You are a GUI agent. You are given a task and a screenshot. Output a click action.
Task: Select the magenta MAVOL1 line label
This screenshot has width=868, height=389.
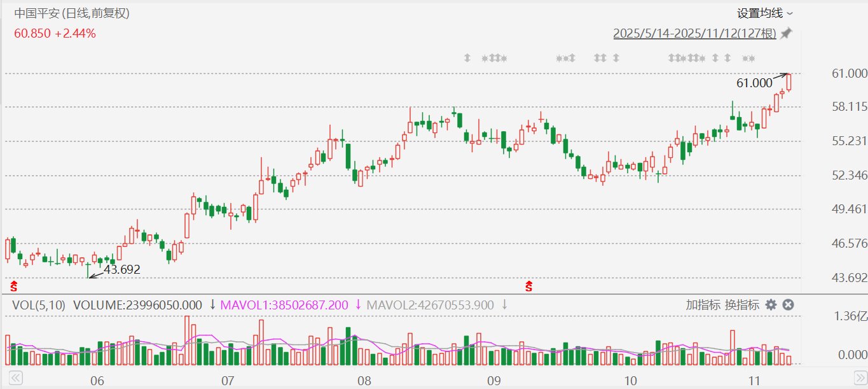pyautogui.click(x=284, y=305)
